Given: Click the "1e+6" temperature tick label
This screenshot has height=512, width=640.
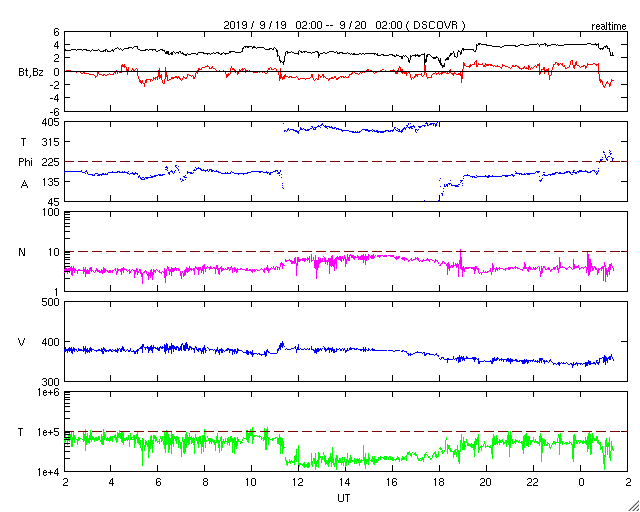Looking at the screenshot, I should 49,392.
